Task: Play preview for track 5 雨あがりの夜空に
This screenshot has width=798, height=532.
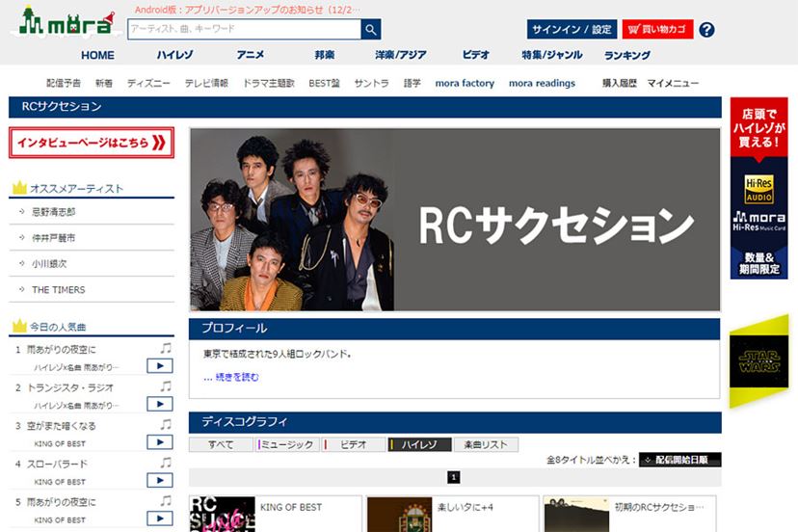Action: (x=160, y=519)
